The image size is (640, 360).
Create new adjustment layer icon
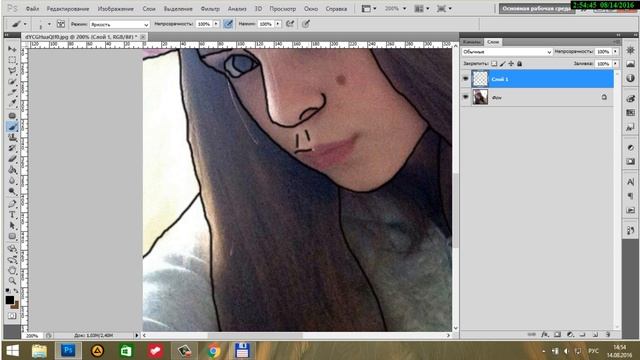(570, 334)
